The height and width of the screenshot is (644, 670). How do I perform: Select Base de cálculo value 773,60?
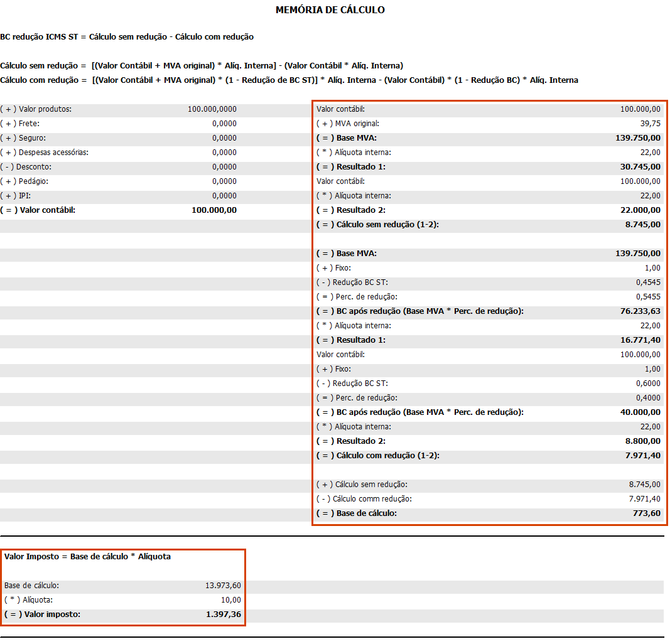click(647, 513)
